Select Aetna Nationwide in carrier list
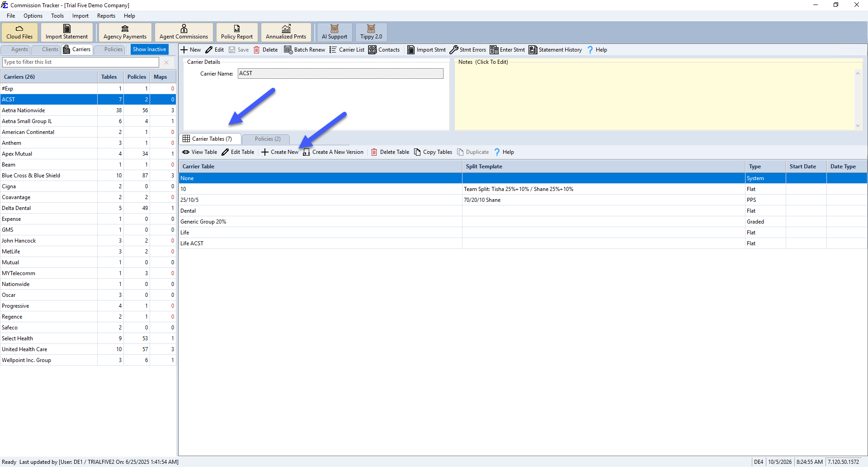This screenshot has width=868, height=467. click(x=88, y=110)
